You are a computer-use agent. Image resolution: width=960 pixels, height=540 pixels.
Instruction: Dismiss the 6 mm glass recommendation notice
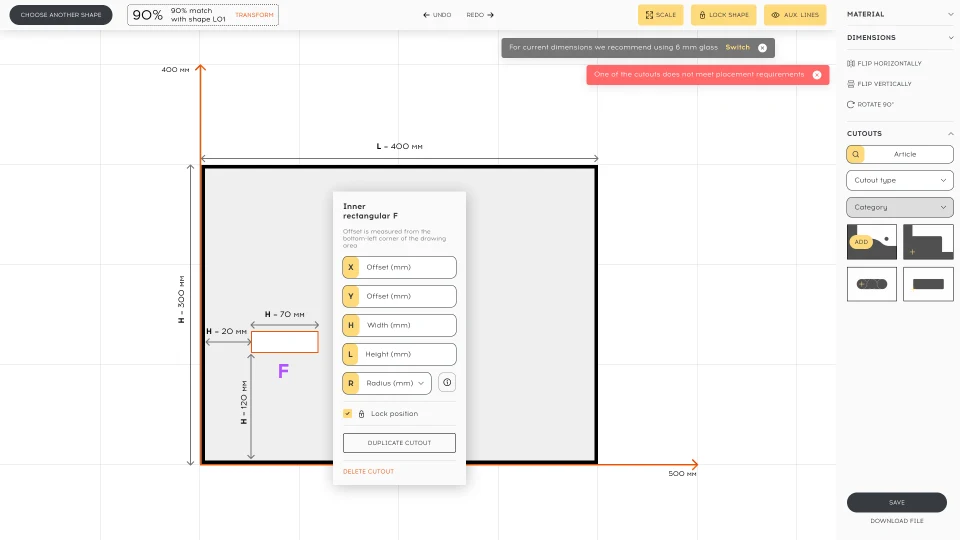[x=762, y=48]
